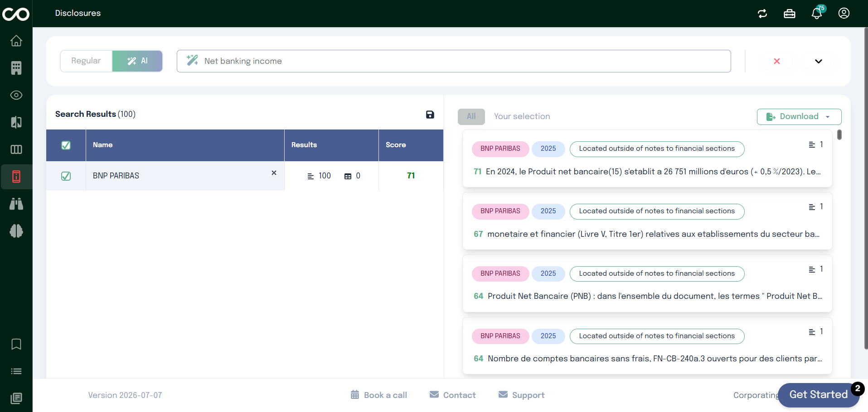Switch to Your selection tab
Viewport: 868px width, 412px height.
click(522, 117)
